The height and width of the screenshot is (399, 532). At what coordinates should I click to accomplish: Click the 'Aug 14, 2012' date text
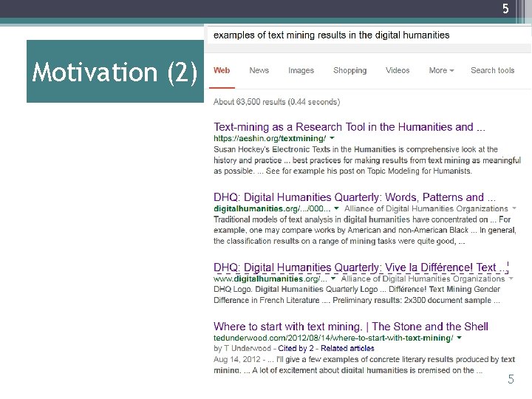pos(237,359)
